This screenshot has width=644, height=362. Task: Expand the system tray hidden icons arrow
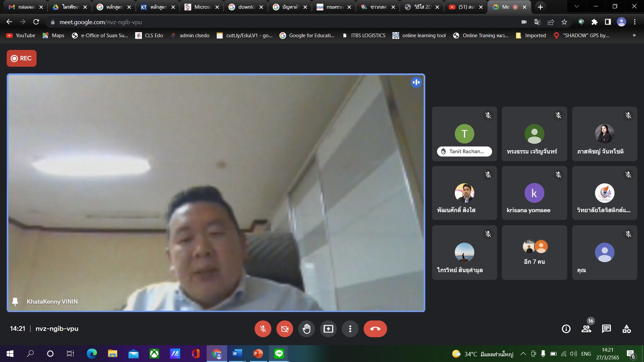(x=523, y=354)
